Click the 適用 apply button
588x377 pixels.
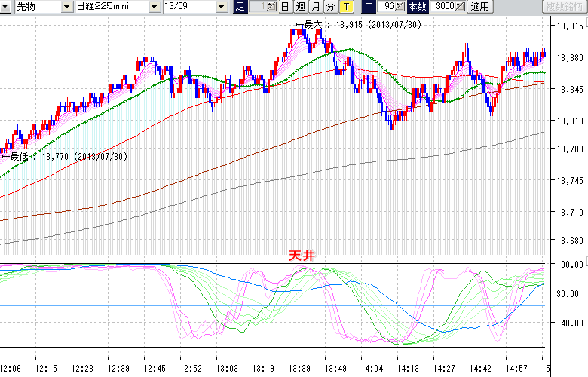point(479,7)
